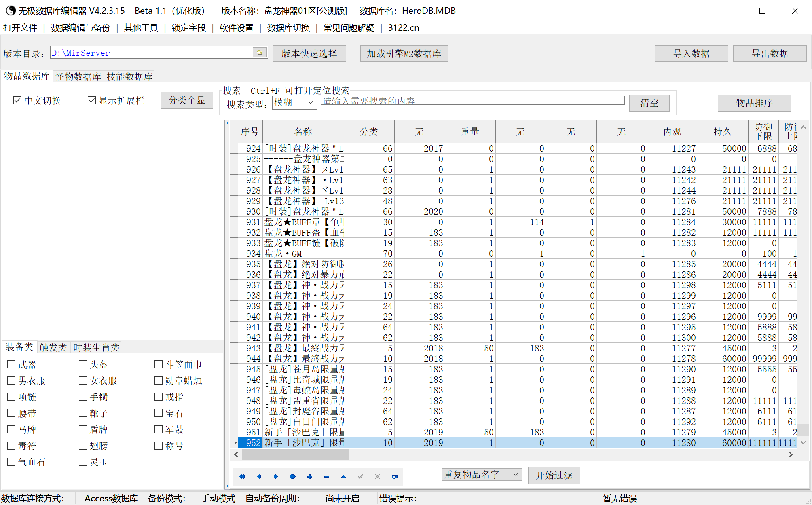Check the 翅膀 category checkbox

(x=83, y=446)
